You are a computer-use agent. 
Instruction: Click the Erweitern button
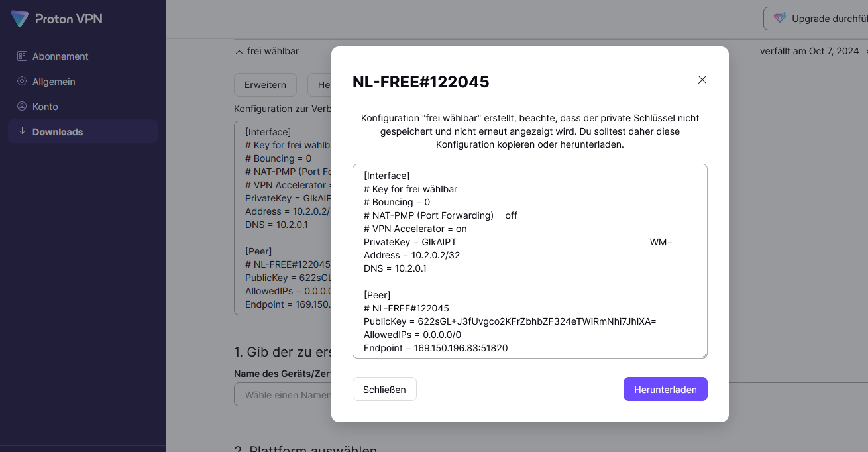(x=265, y=85)
